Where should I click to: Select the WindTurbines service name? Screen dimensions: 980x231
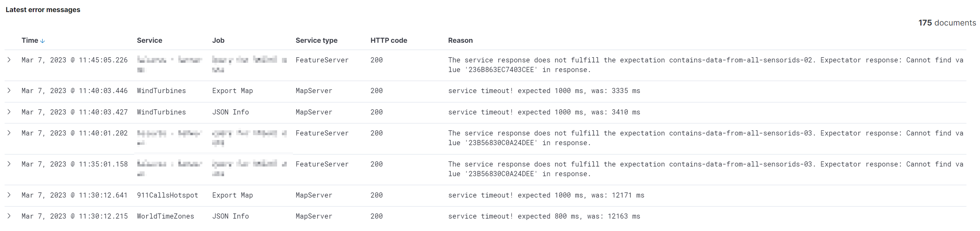coord(161,91)
